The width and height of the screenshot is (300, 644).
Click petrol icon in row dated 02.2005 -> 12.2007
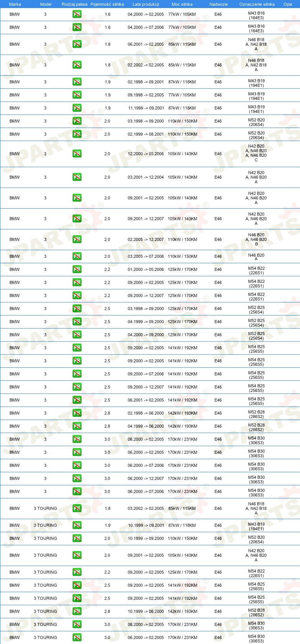click(77, 239)
